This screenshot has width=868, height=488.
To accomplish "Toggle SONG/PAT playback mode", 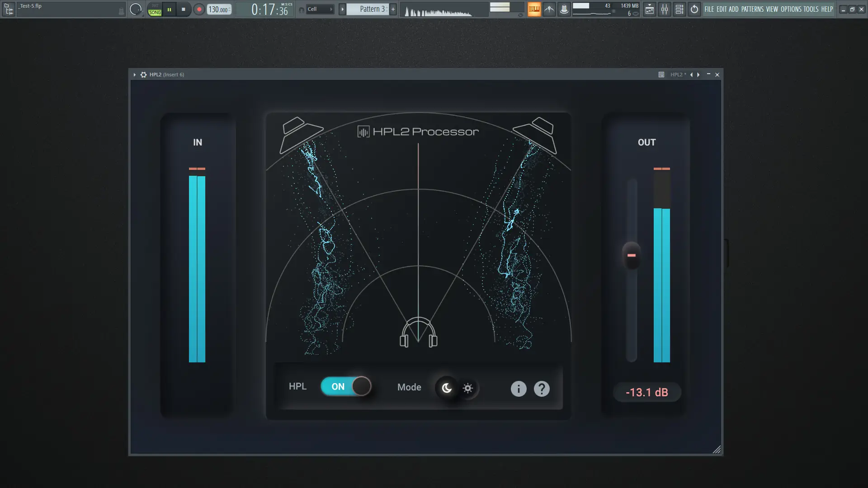I will coord(155,9).
